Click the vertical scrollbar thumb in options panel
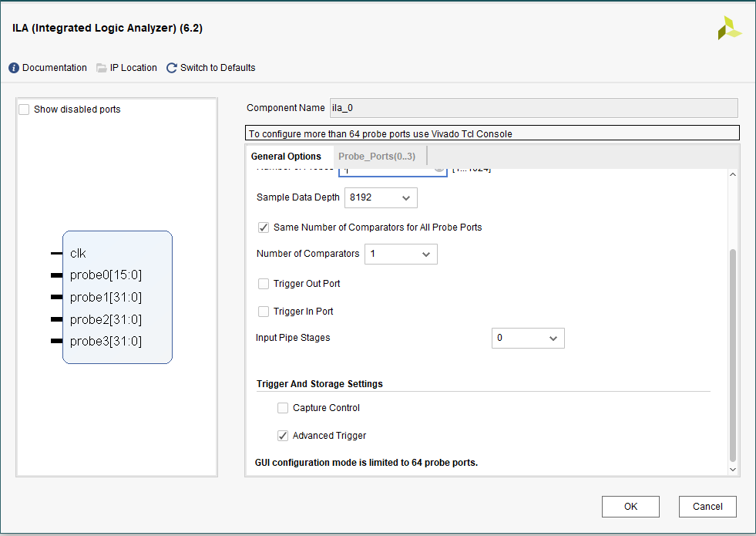Screen dimensions: 756x536 (x=733, y=355)
